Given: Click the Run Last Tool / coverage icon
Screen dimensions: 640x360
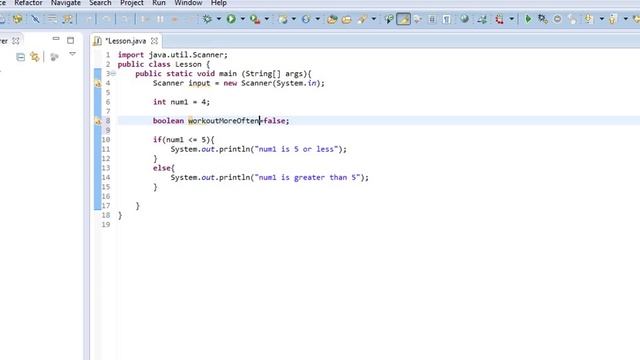Looking at the screenshot, I should [255, 19].
